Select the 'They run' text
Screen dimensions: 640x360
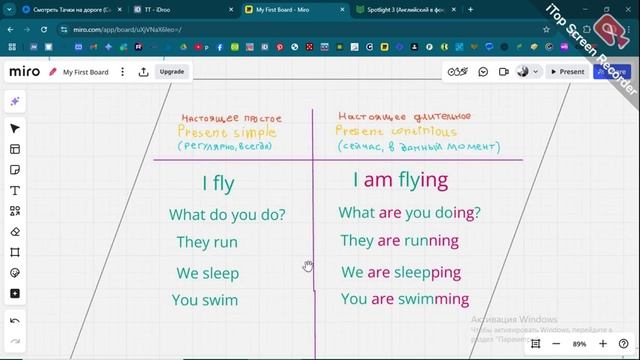(207, 242)
